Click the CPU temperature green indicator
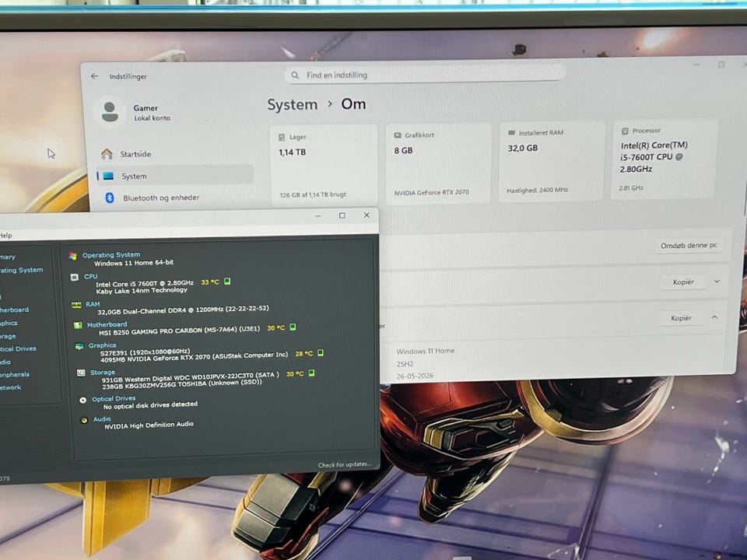The width and height of the screenshot is (747, 560). [x=227, y=282]
